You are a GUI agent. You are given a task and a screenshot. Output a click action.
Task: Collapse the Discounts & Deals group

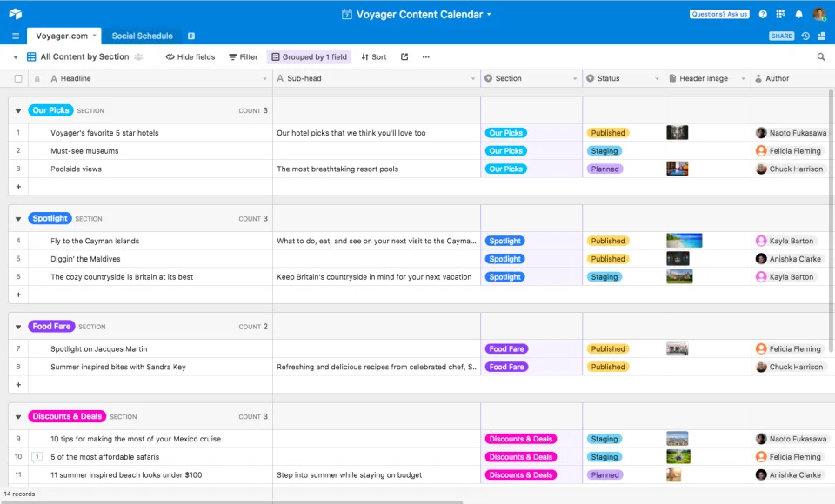pyautogui.click(x=18, y=417)
